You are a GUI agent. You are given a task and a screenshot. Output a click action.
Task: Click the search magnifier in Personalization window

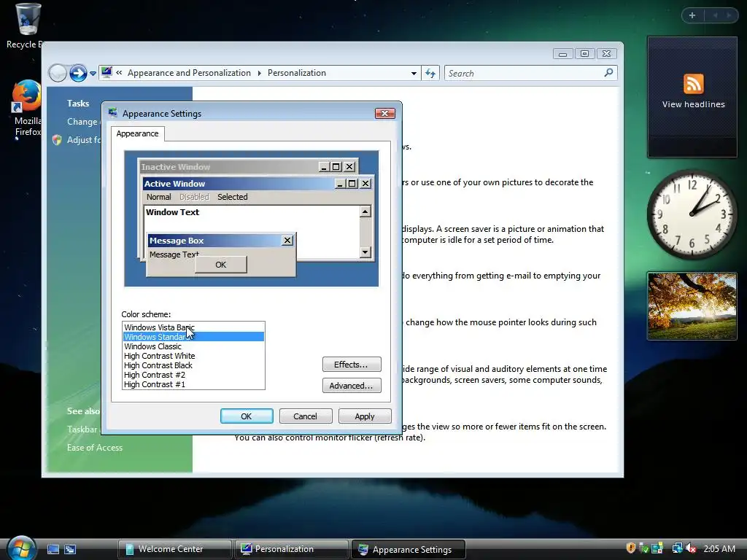[608, 73]
